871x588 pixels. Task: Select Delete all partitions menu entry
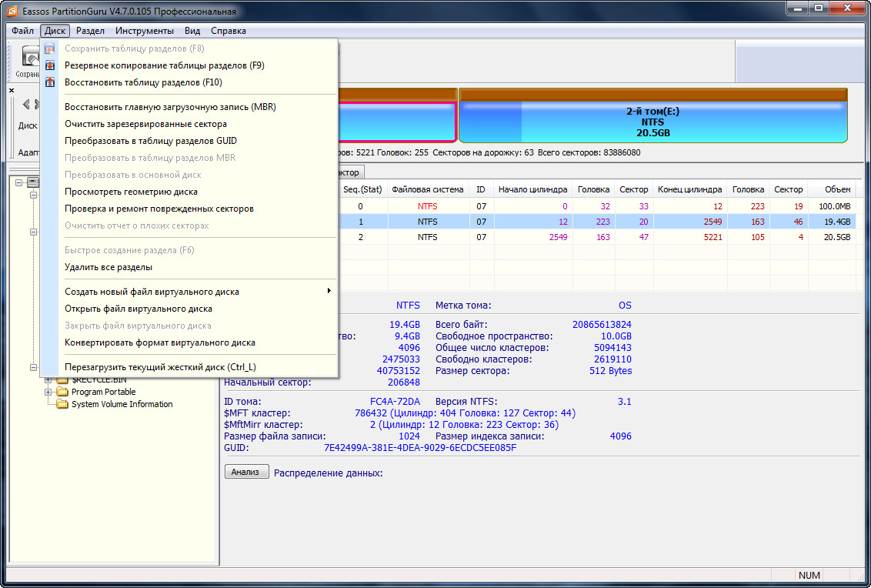pos(108,267)
